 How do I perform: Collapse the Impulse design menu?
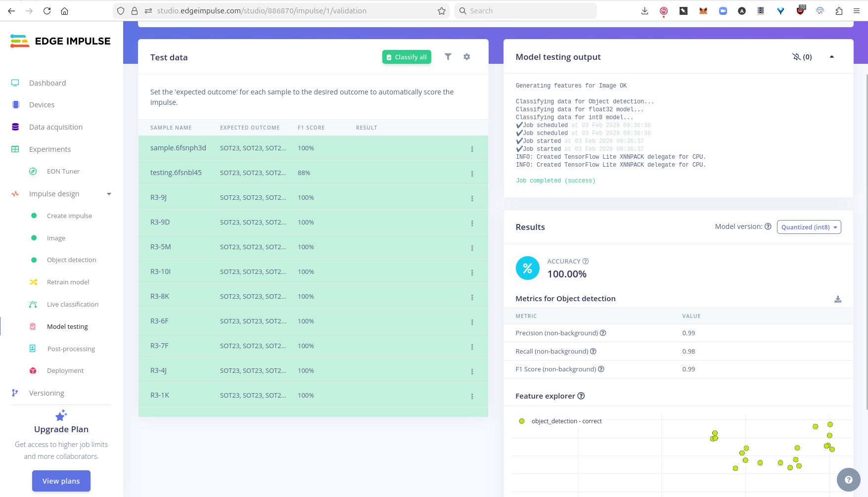[x=109, y=194]
